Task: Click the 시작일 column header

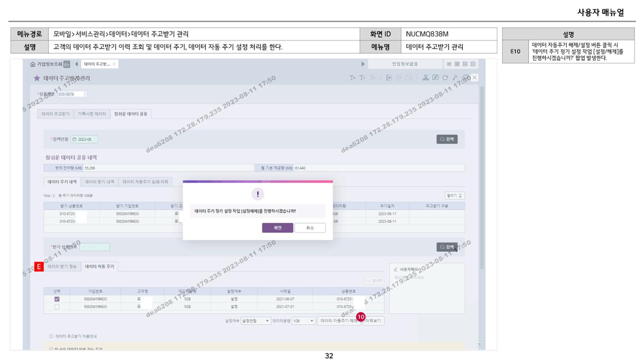Action: tap(285, 291)
